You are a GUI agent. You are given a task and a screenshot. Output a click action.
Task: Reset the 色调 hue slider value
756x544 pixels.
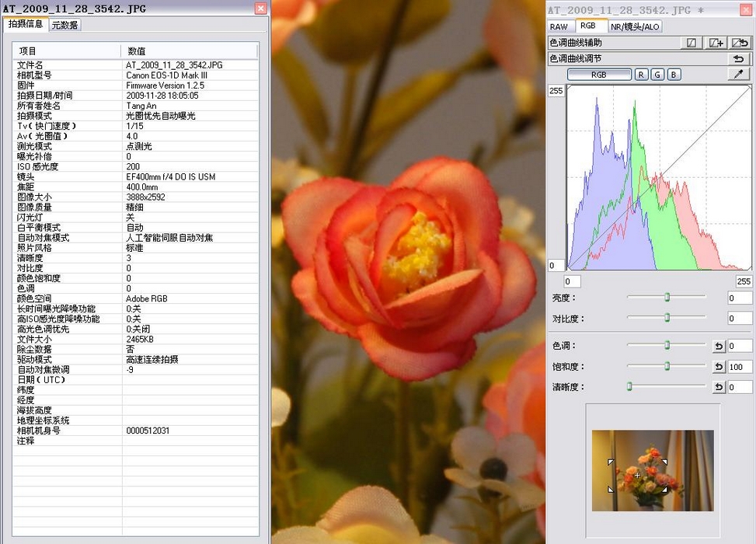[719, 346]
